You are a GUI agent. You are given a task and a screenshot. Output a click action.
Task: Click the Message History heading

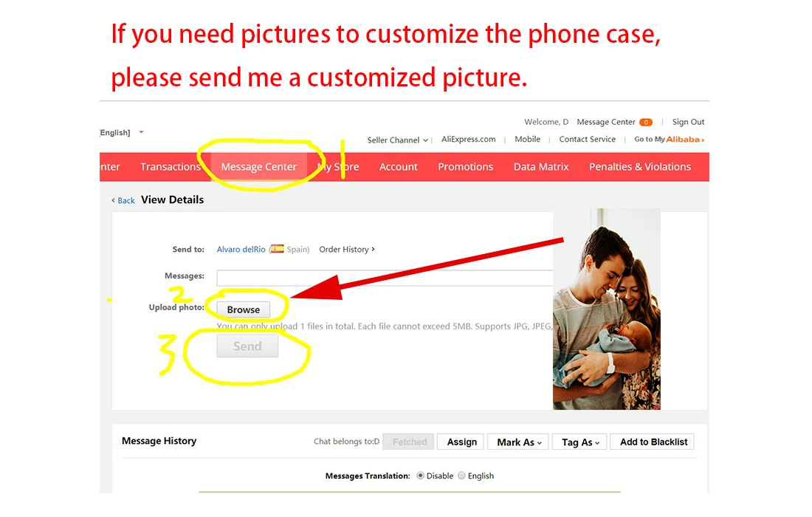pyautogui.click(x=159, y=441)
